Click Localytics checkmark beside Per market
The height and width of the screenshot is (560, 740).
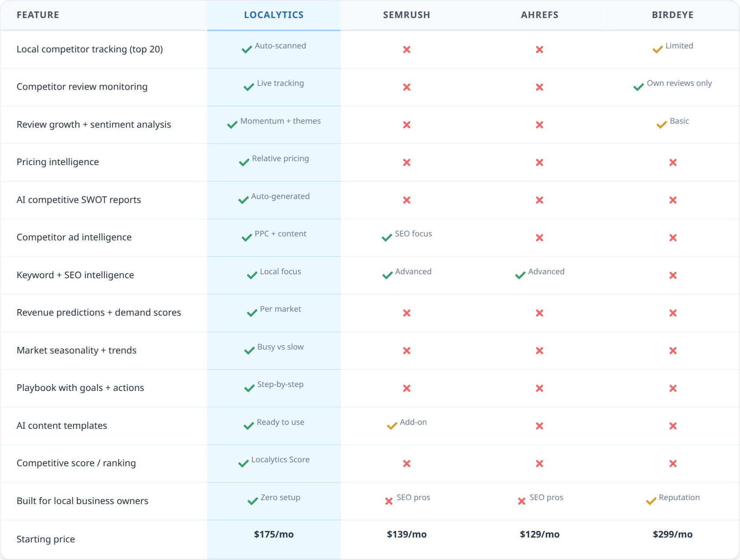click(x=252, y=313)
